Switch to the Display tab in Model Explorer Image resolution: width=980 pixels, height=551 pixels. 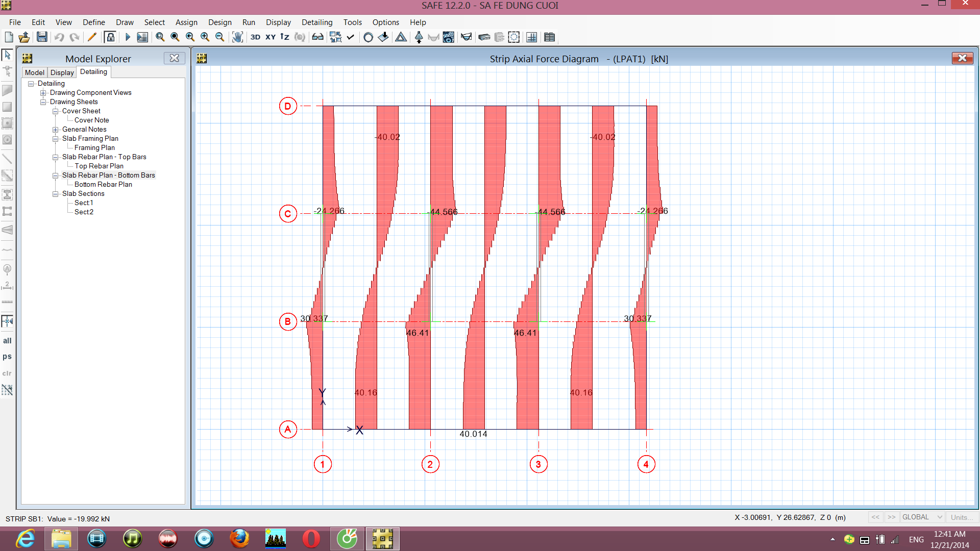click(x=62, y=72)
